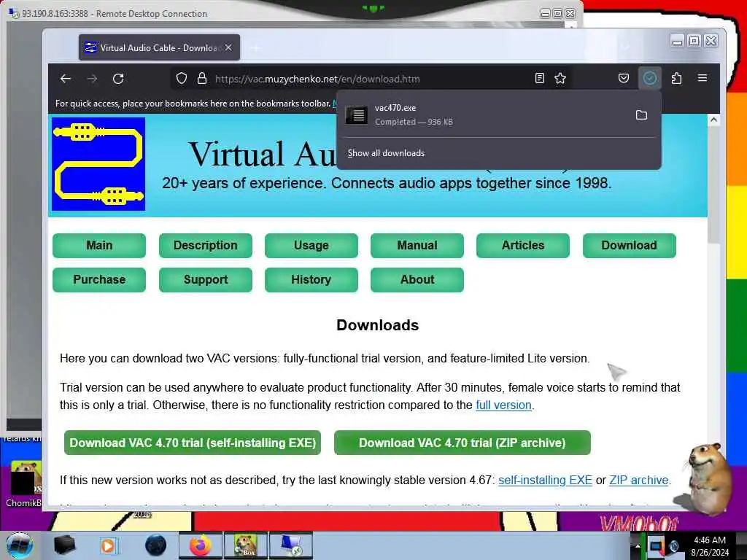The width and height of the screenshot is (747, 560).
Task: Follow the full version link
Action: click(503, 405)
